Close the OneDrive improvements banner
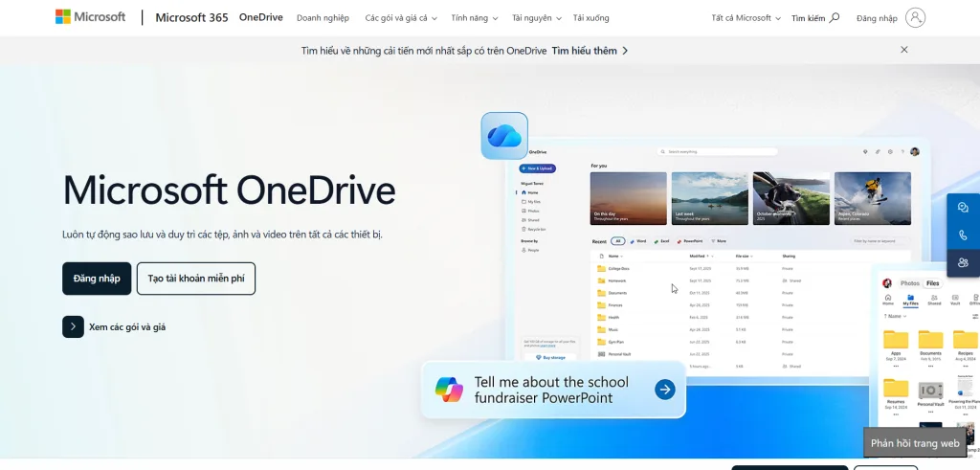The height and width of the screenshot is (470, 980). coord(903,50)
